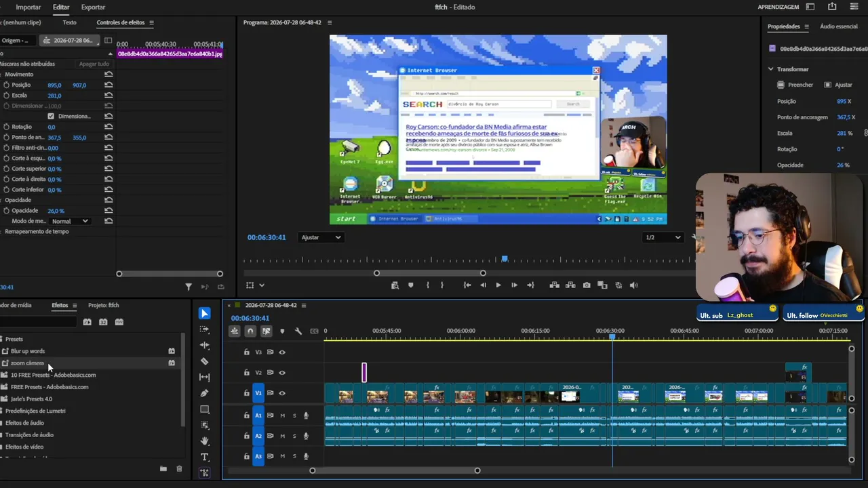Viewport: 868px width, 488px height.
Task: Open the Projeto: ftlch tab
Action: [103, 305]
